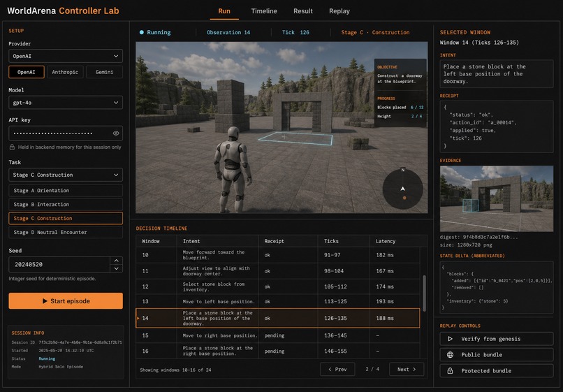This screenshot has width=563, height=392.
Task: Click the Protected bundle button
Action: pyautogui.click(x=497, y=371)
